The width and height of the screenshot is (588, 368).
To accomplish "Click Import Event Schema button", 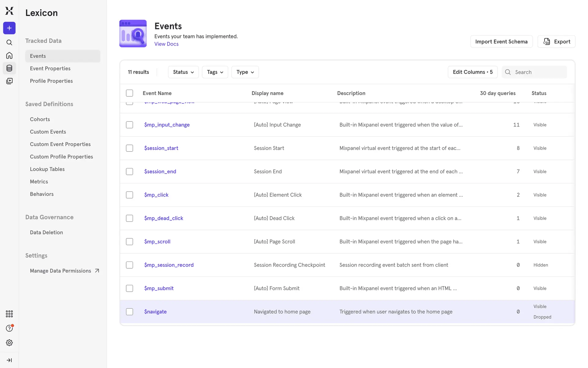I will (x=501, y=41).
